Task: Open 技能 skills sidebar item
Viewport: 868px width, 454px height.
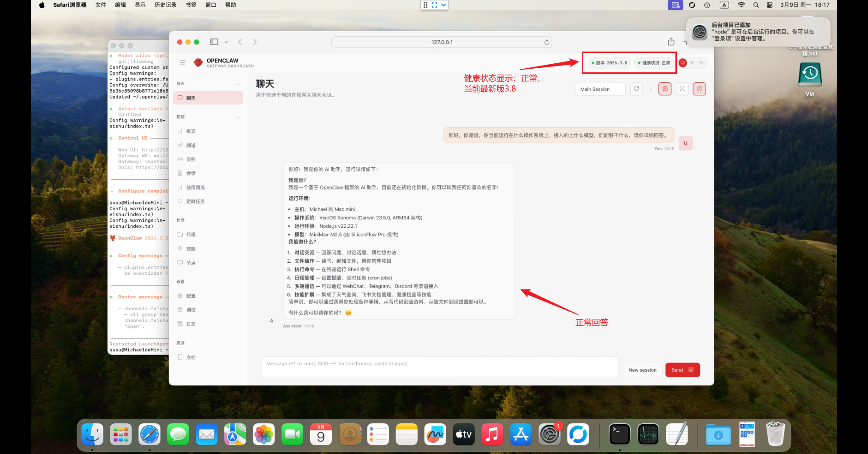Action: click(208, 249)
